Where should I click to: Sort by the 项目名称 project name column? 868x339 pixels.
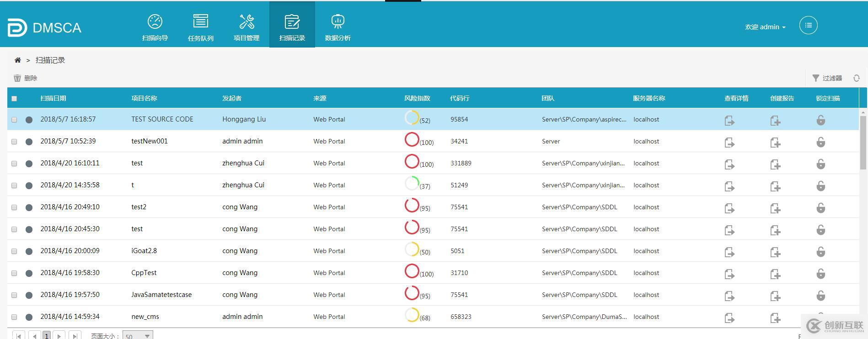tap(144, 98)
